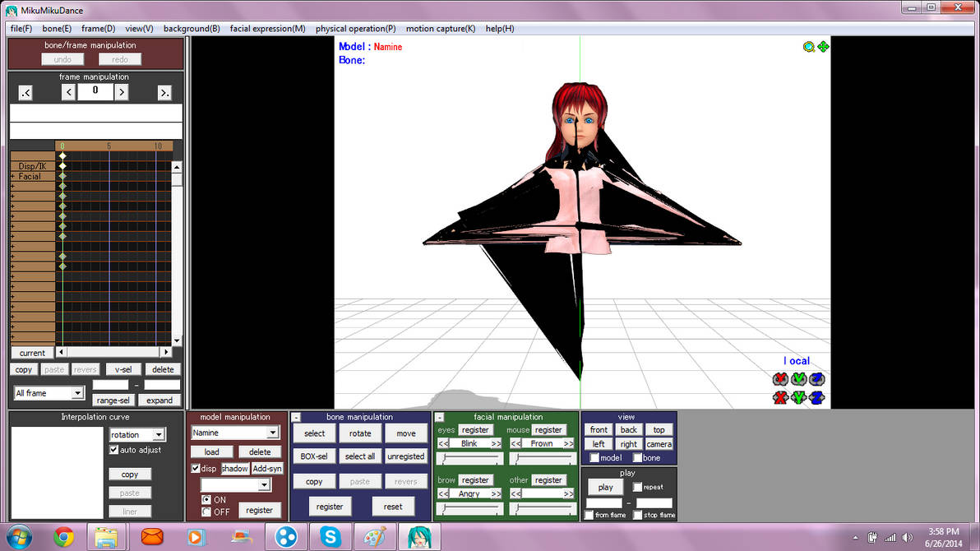Open the rotation interpolation dropdown
Viewport: 980px width, 551px height.
pyautogui.click(x=159, y=435)
